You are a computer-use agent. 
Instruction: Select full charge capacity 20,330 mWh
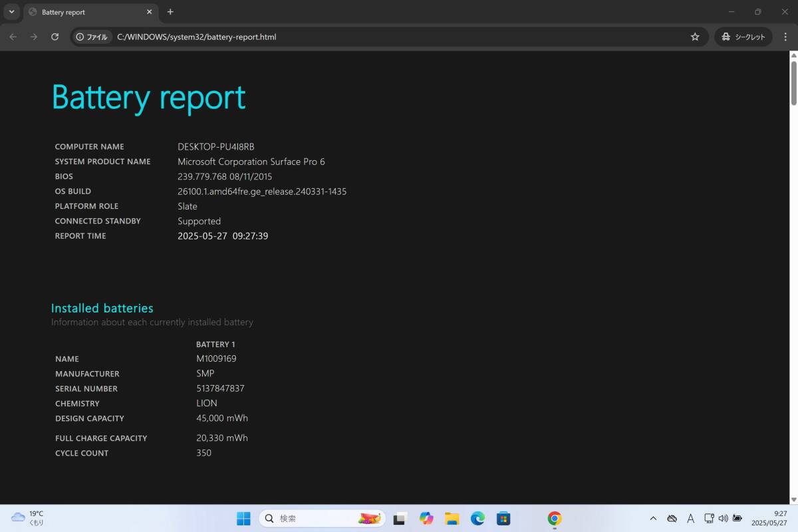pyautogui.click(x=222, y=438)
